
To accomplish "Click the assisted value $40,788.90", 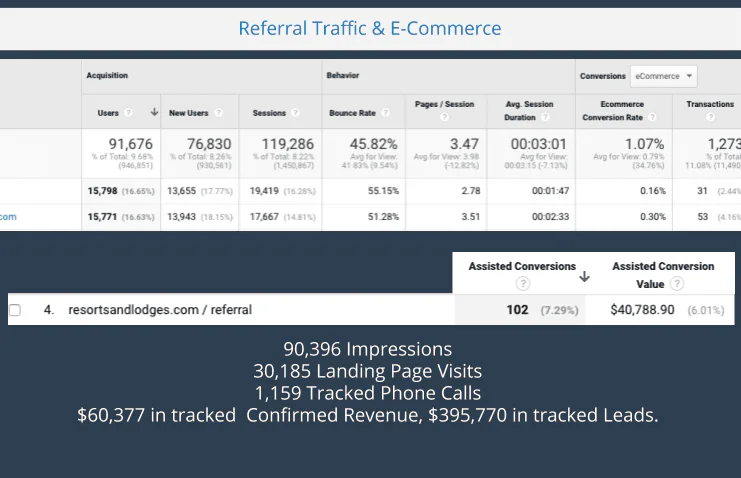I will 642,310.
